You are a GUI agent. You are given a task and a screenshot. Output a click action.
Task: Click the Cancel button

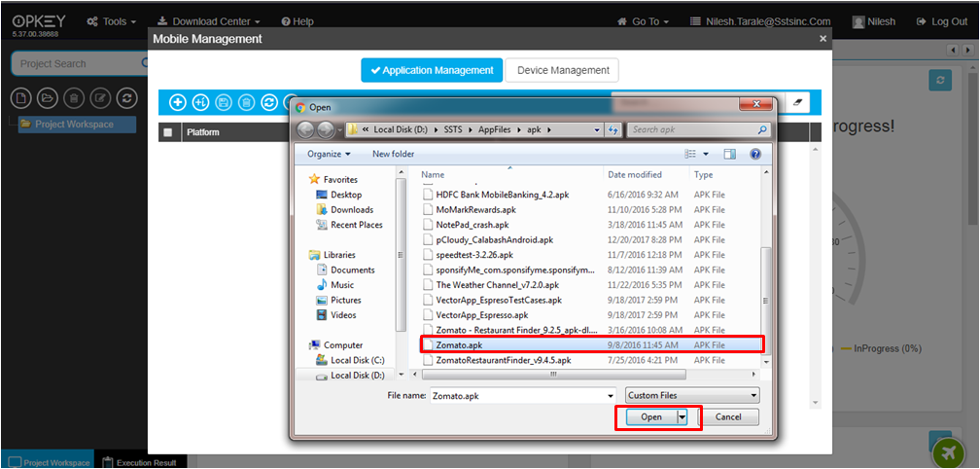727,417
